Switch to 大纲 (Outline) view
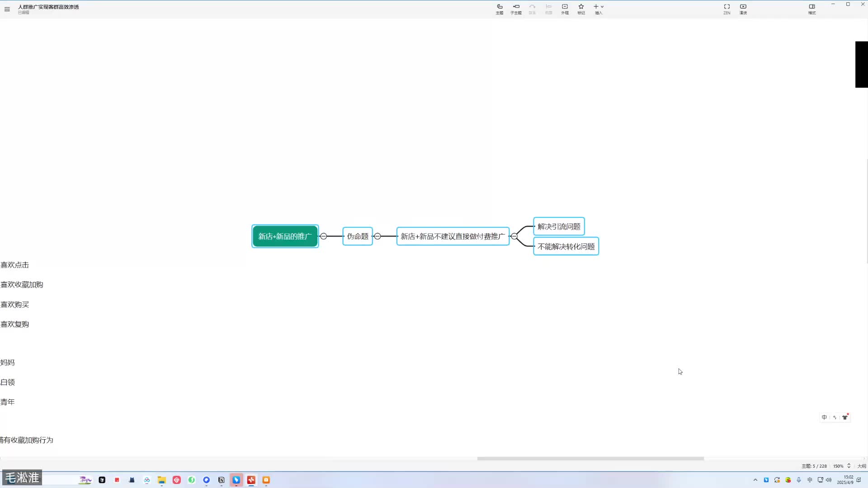This screenshot has height=488, width=868. pyautogui.click(x=862, y=466)
